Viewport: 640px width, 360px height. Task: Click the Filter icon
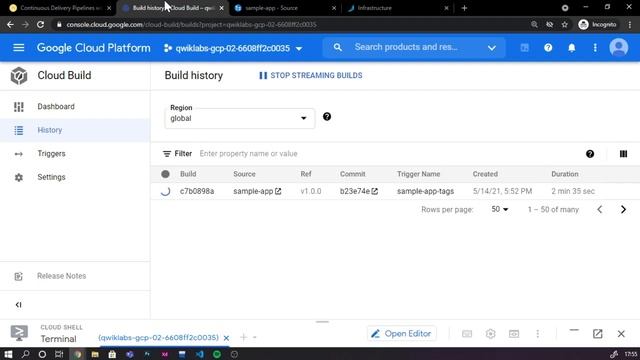pos(167,154)
